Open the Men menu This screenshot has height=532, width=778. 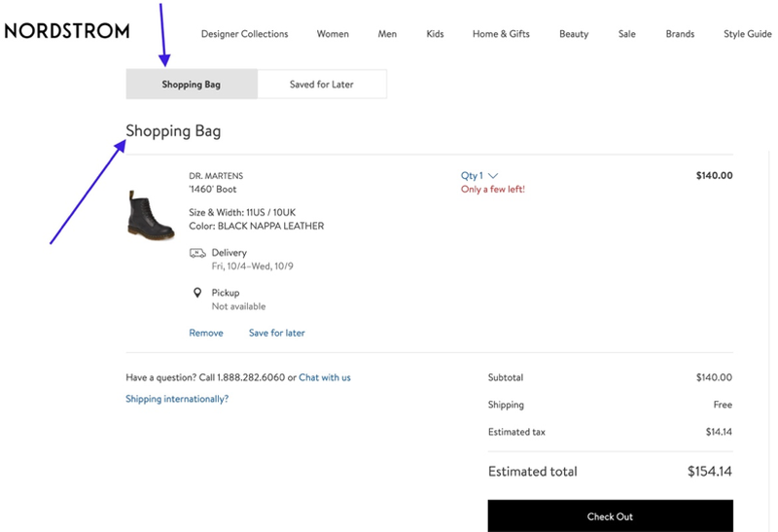[x=387, y=34]
